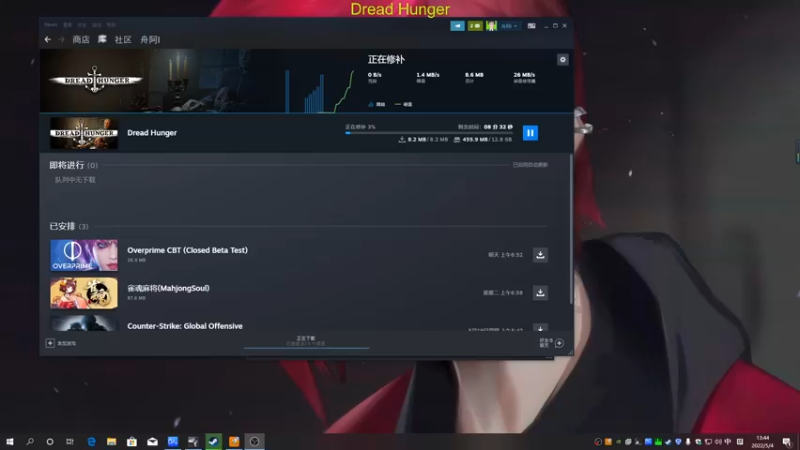Launch Edge browser from taskbar

tap(91, 441)
